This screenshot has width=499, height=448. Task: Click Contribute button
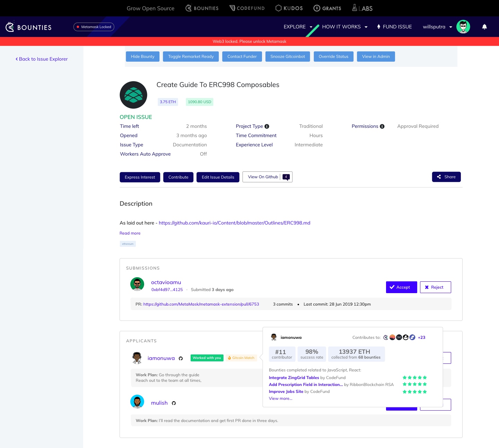[178, 177]
